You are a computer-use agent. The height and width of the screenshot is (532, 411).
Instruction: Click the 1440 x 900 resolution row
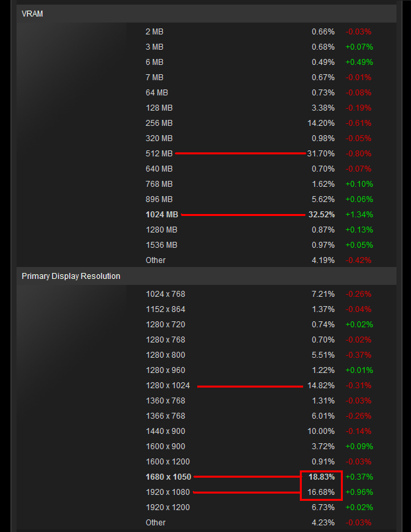[x=259, y=431]
